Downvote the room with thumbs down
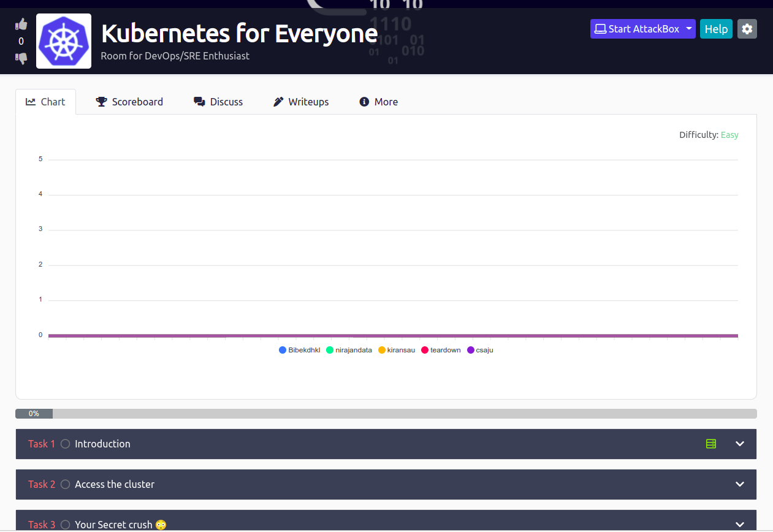This screenshot has height=532, width=773. 21,58
